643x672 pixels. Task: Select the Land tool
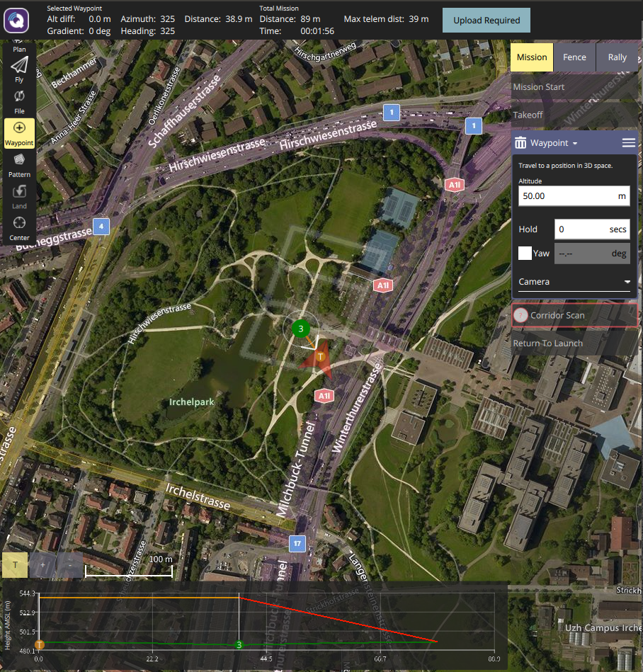tap(19, 197)
